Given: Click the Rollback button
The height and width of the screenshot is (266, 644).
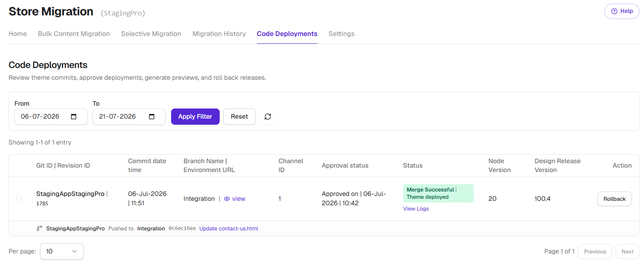Looking at the screenshot, I should (x=614, y=199).
